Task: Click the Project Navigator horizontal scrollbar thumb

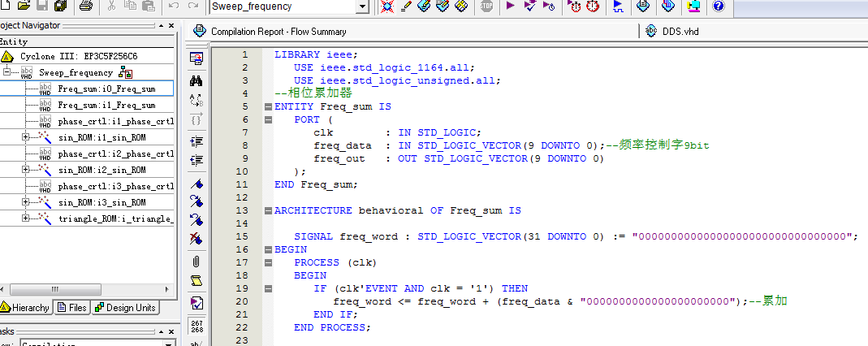Action: (x=54, y=289)
